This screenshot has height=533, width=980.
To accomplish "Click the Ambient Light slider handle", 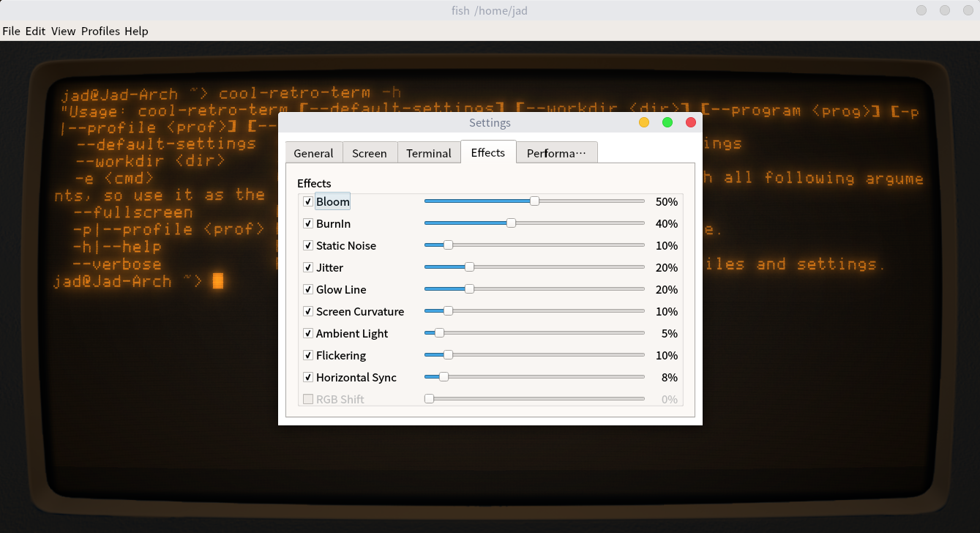I will pos(439,333).
